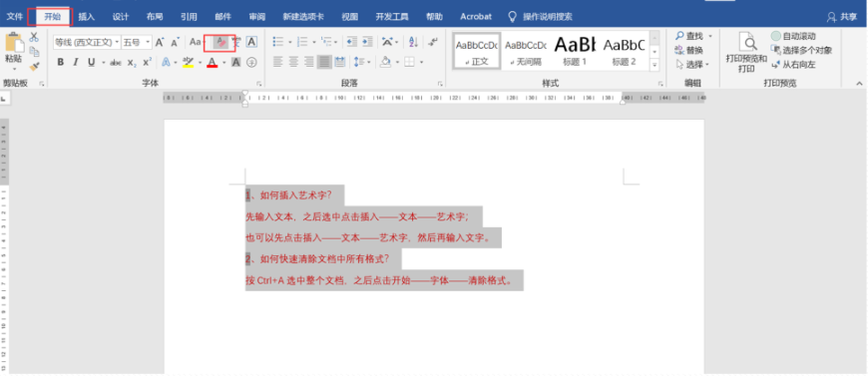Toggle Italic formatting
This screenshot has width=868, height=376.
click(x=76, y=62)
